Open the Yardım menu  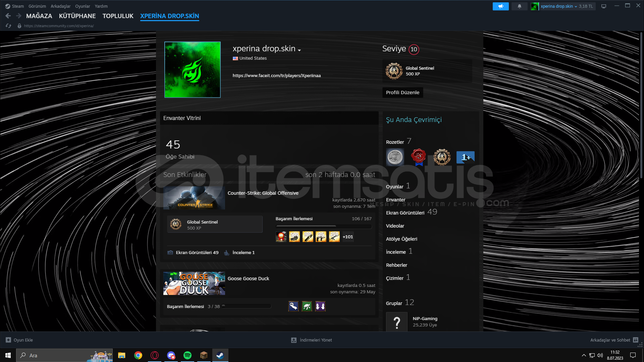101,6
